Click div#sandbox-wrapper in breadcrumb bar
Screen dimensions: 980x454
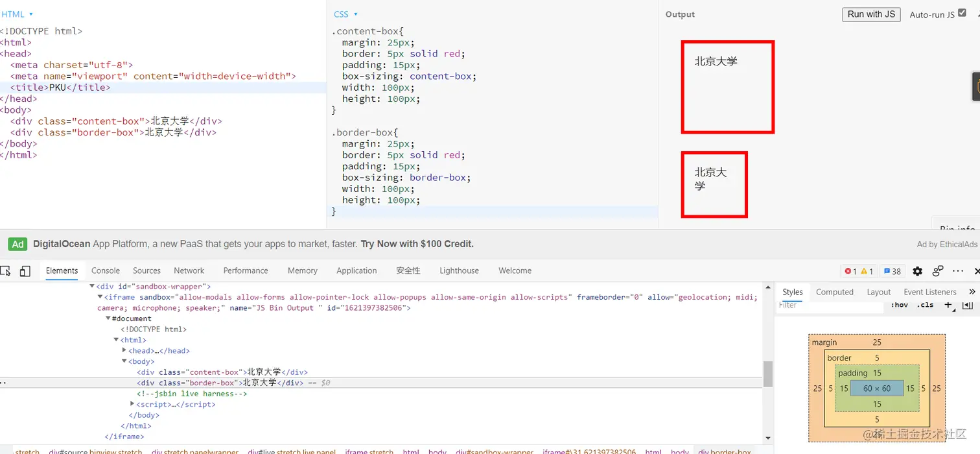point(495,451)
